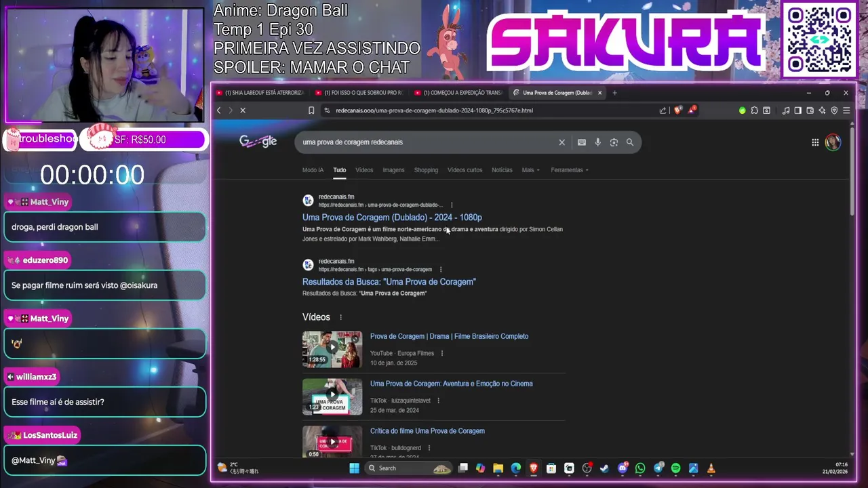
Task: Open a new browser tab with plus
Action: pyautogui.click(x=614, y=93)
